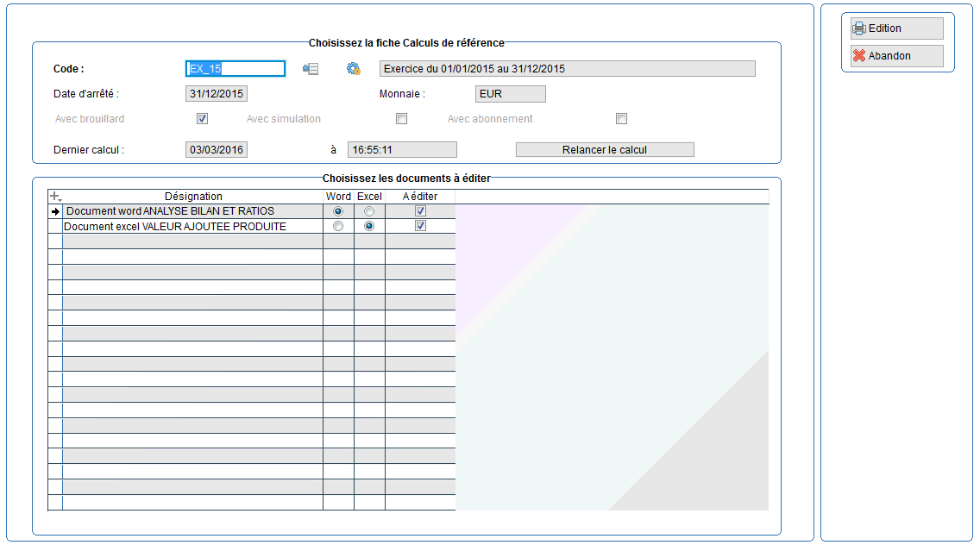Viewport: 980px width, 545px height.
Task: Click the Monnaie field showing EUR
Action: coord(510,94)
